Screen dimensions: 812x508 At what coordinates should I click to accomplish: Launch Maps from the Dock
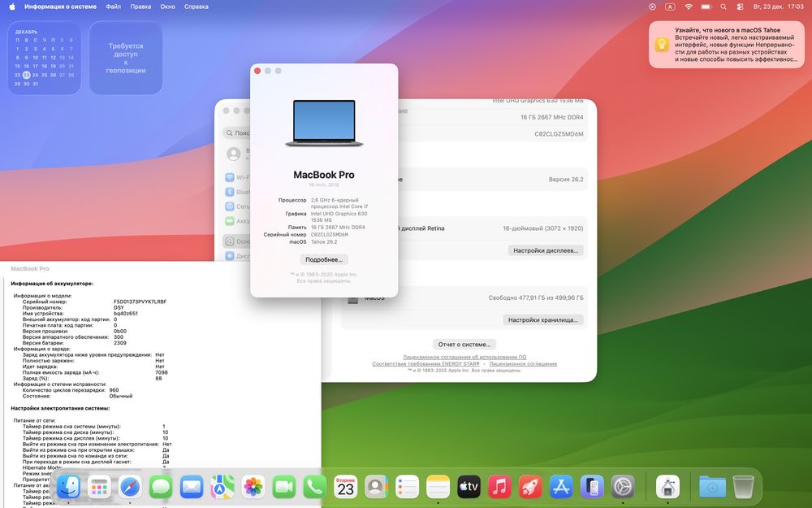(222, 487)
